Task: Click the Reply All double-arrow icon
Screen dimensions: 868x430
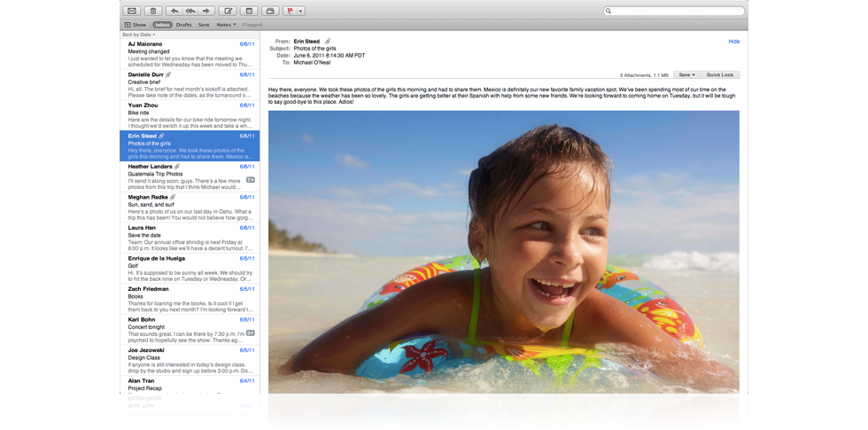Action: tap(190, 12)
